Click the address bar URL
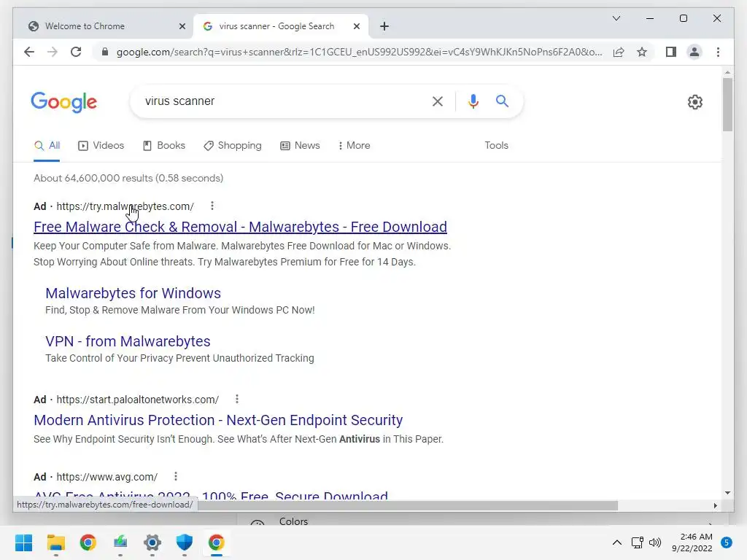Screen dimensions: 747x560 click(x=359, y=52)
